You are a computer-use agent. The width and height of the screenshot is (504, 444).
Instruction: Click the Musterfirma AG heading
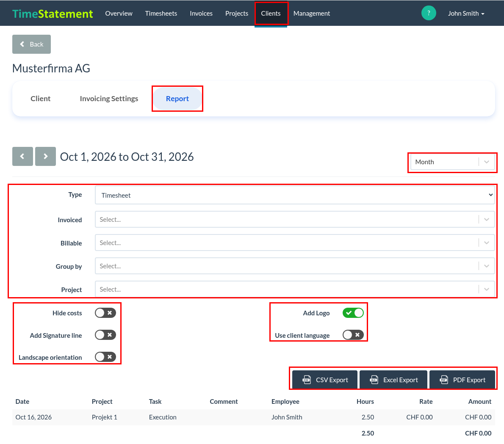point(51,69)
